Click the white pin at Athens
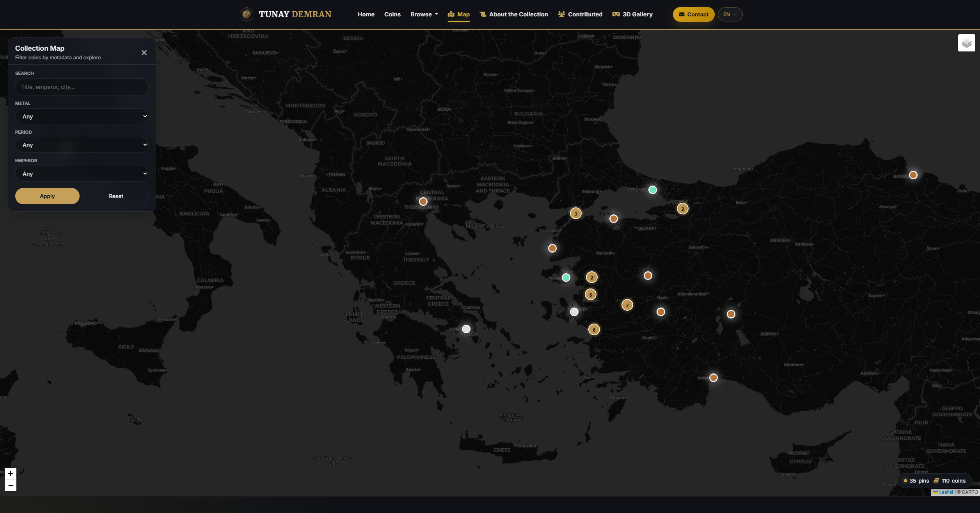The image size is (980, 513). 466,329
